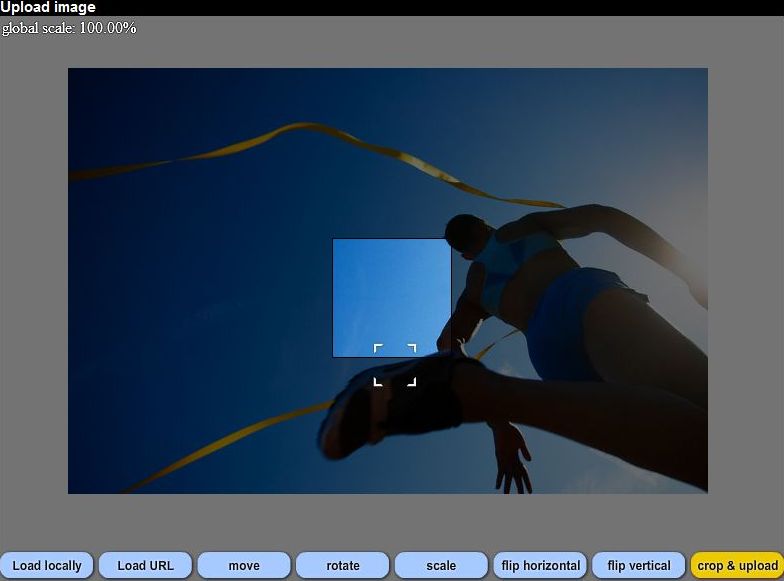Click the yellow crop & upload button
This screenshot has height=581, width=784.
(x=737, y=565)
